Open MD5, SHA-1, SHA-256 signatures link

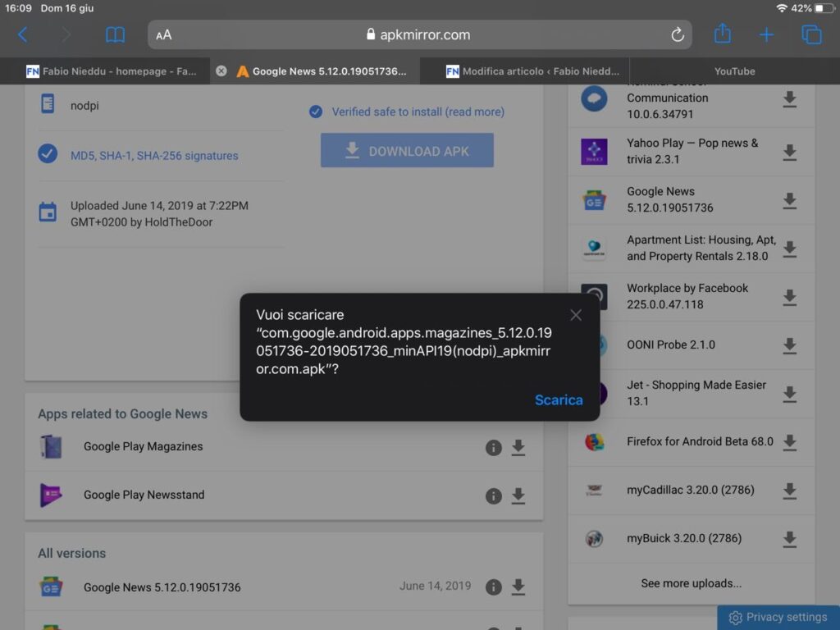pyautogui.click(x=154, y=155)
